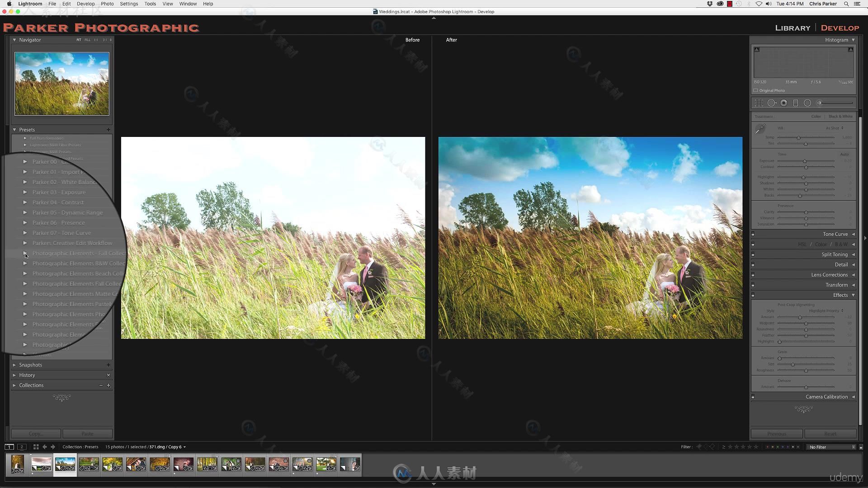Select the wedding couple thumbnail third from left
The height and width of the screenshot is (488, 868).
tap(64, 464)
